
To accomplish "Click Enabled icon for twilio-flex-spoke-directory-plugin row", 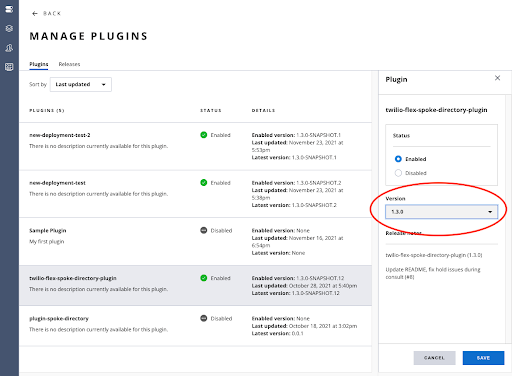I will pyautogui.click(x=203, y=278).
